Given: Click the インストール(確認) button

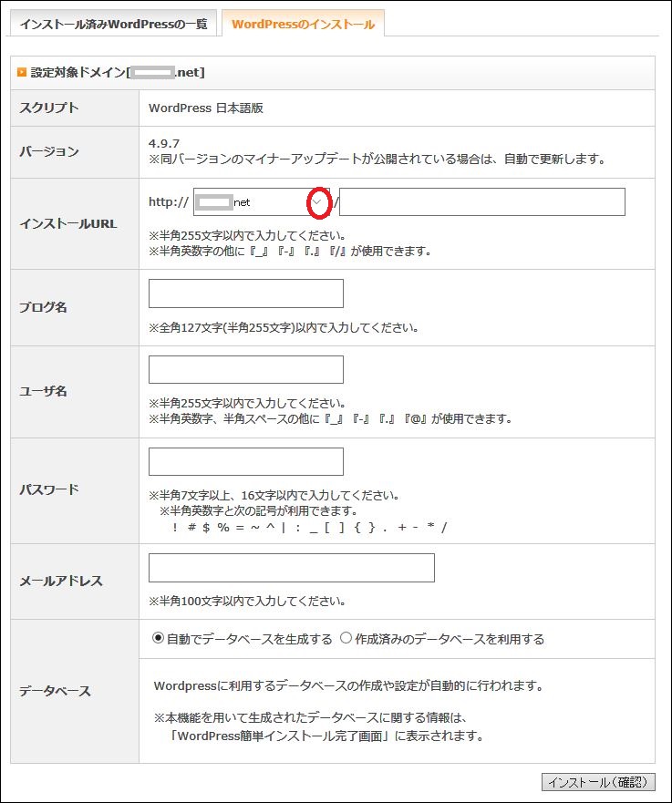Looking at the screenshot, I should [x=598, y=782].
